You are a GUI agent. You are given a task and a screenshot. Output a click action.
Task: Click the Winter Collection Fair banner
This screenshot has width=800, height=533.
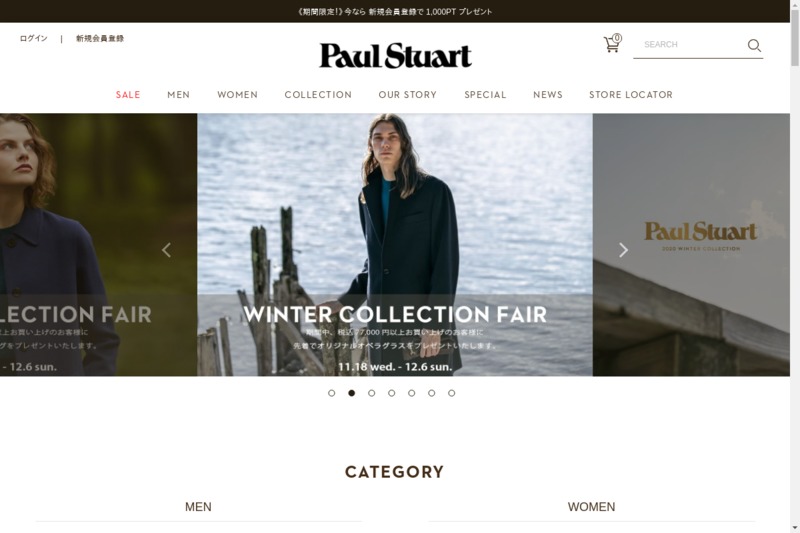pos(395,245)
